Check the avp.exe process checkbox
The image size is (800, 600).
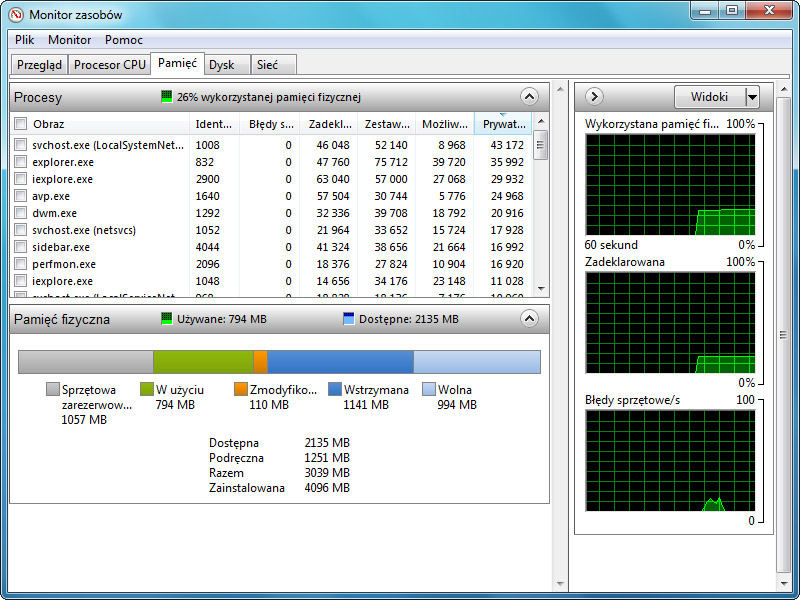pos(20,195)
